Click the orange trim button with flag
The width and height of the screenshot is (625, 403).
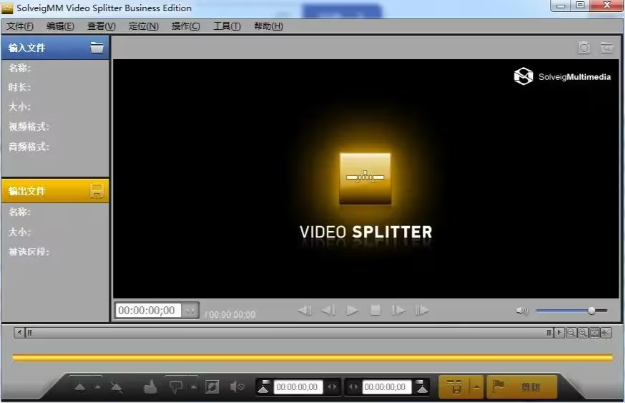click(x=521, y=387)
